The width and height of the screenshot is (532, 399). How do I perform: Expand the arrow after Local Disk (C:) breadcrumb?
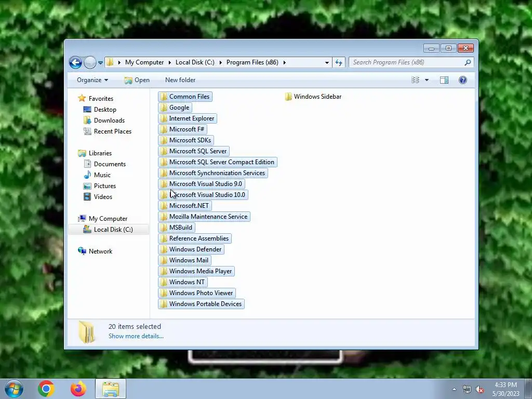220,62
